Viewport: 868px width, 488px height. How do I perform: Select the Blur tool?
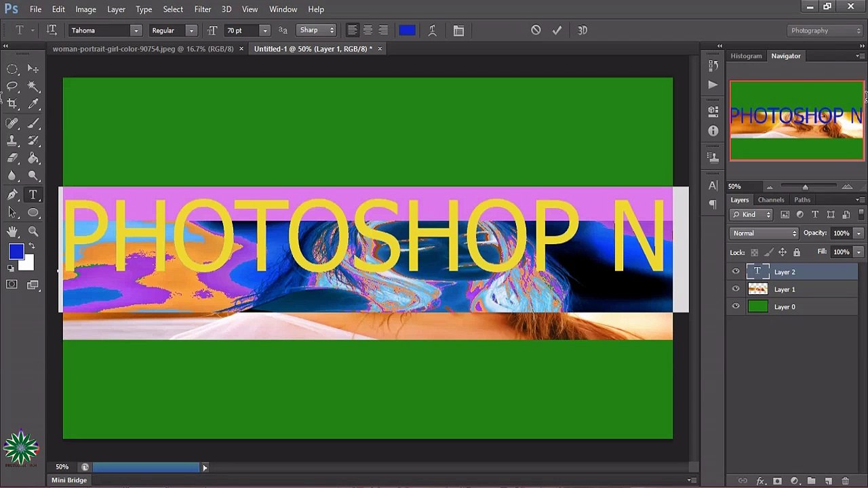click(12, 176)
